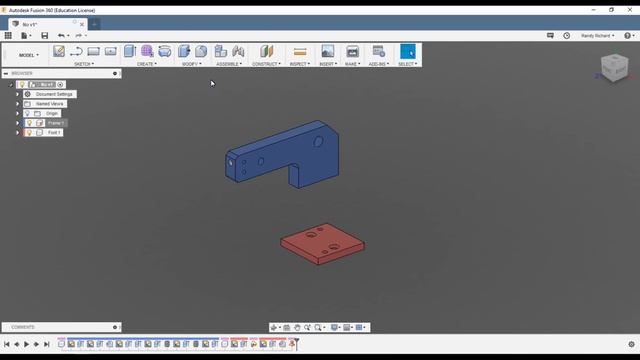
Task: Click the Insert image icon
Action: (x=327, y=51)
